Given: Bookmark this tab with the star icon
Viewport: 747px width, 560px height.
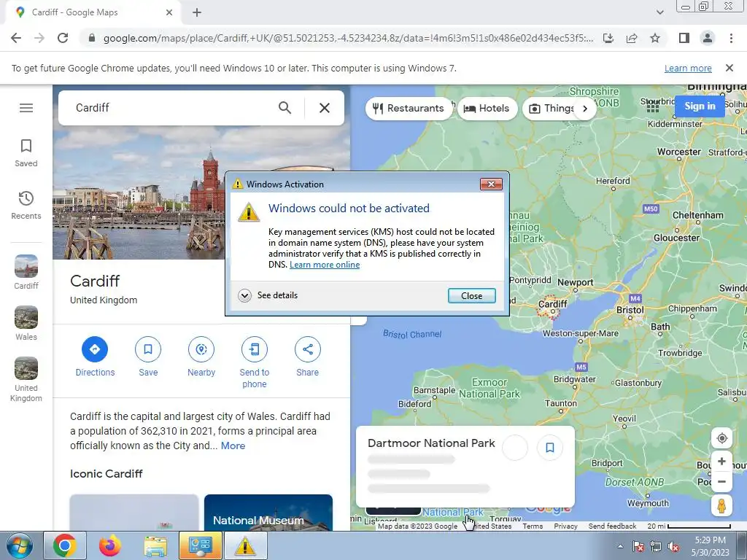Looking at the screenshot, I should coord(655,38).
